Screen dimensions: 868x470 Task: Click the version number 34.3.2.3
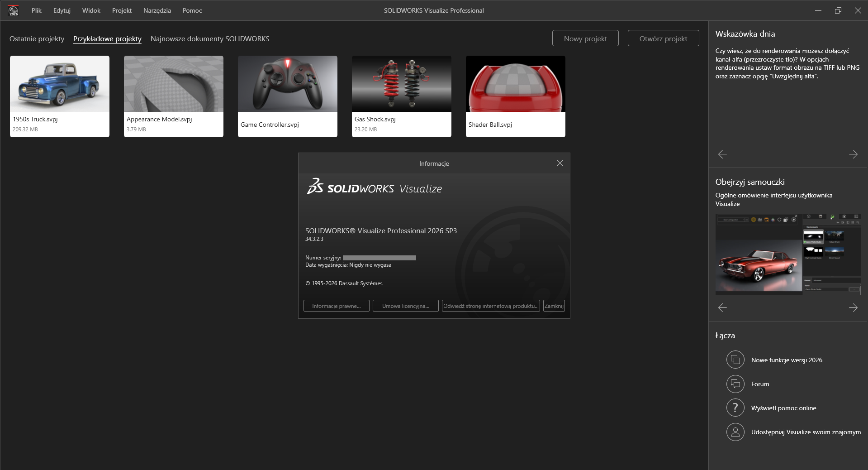click(314, 239)
